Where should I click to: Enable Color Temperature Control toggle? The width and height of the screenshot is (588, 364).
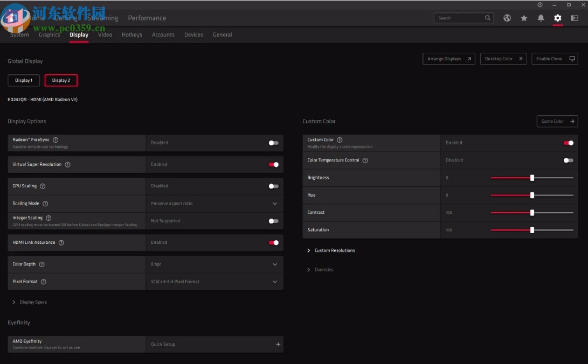coord(568,160)
